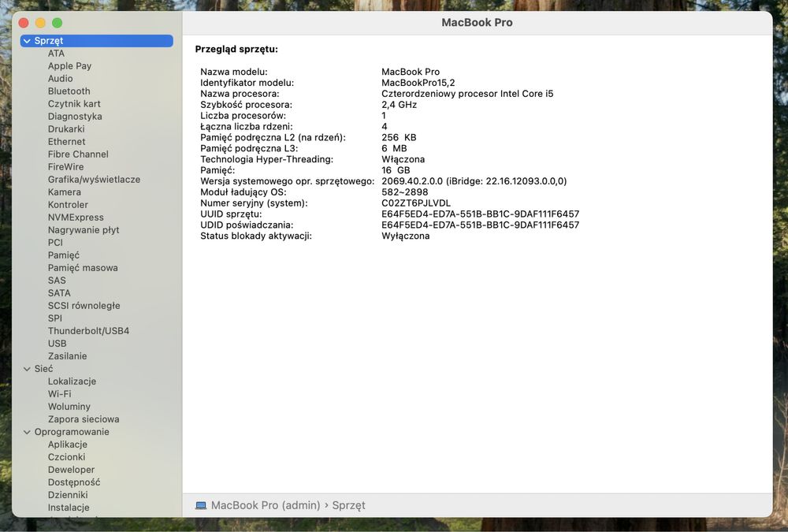Open Nagrywanie płyt entry
The width and height of the screenshot is (788, 532).
click(84, 230)
